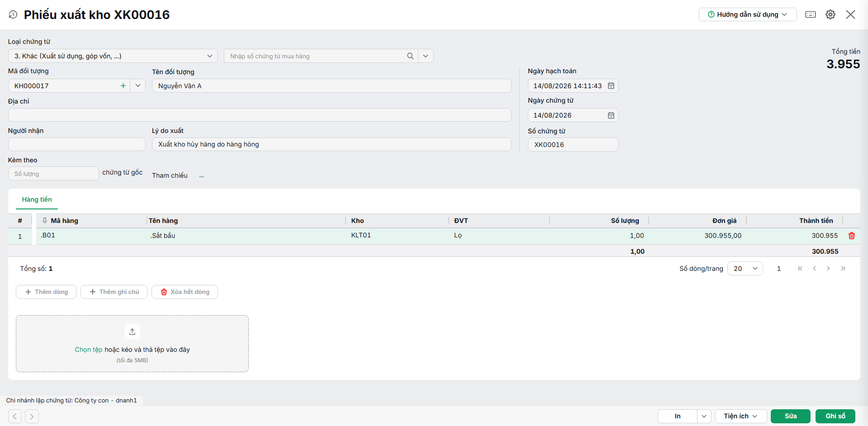Image resolution: width=868 pixels, height=426 pixels.
Task: Go to first page of the grid
Action: [x=800, y=269]
